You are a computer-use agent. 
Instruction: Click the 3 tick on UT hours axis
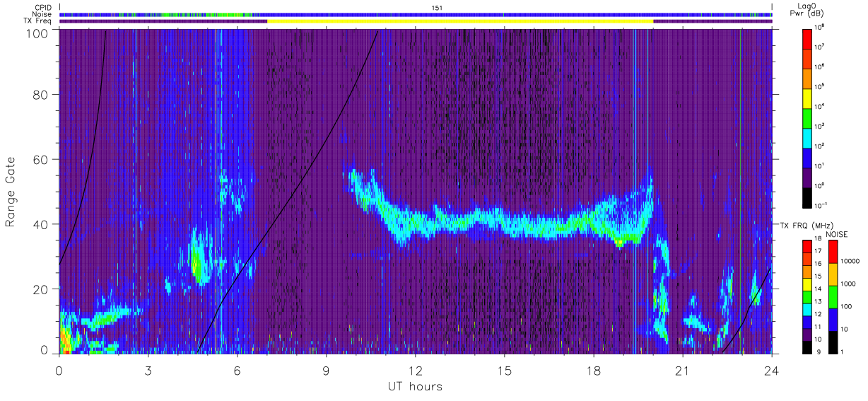148,369
